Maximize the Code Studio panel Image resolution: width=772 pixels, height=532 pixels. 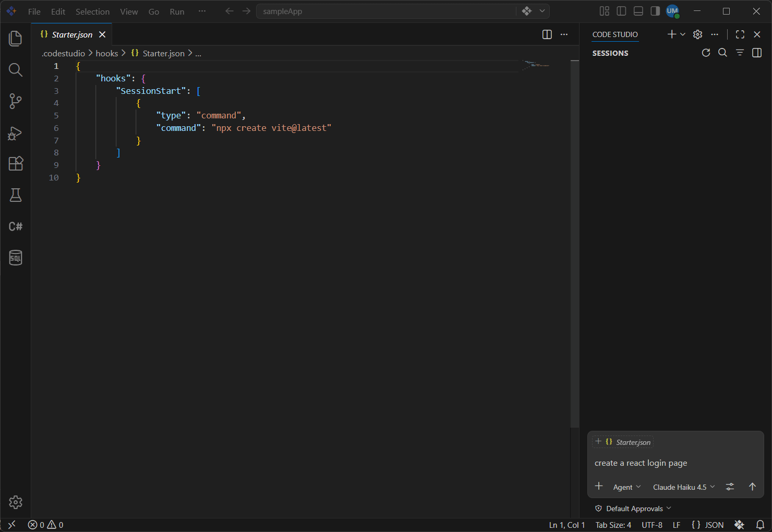(740, 34)
